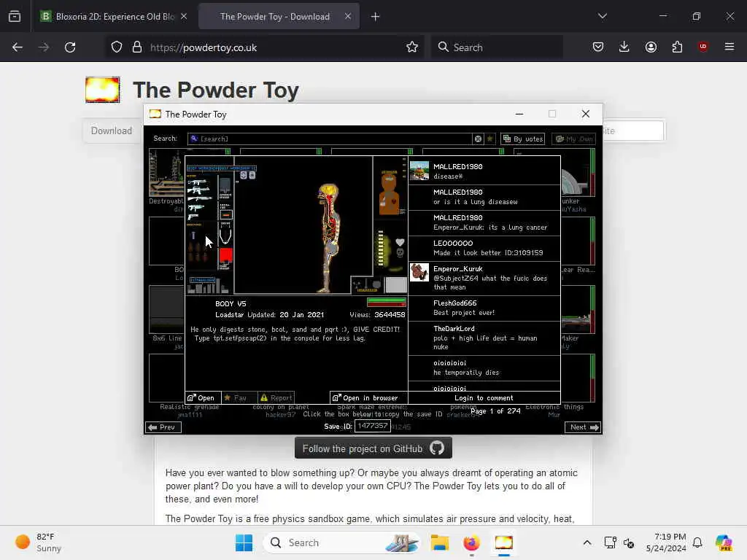Click the FleshGod666 comment
Screen dimensions: 747x560
tap(484, 308)
